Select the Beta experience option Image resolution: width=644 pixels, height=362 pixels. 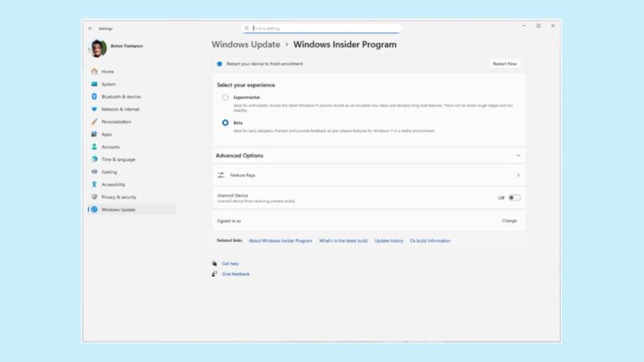click(225, 122)
